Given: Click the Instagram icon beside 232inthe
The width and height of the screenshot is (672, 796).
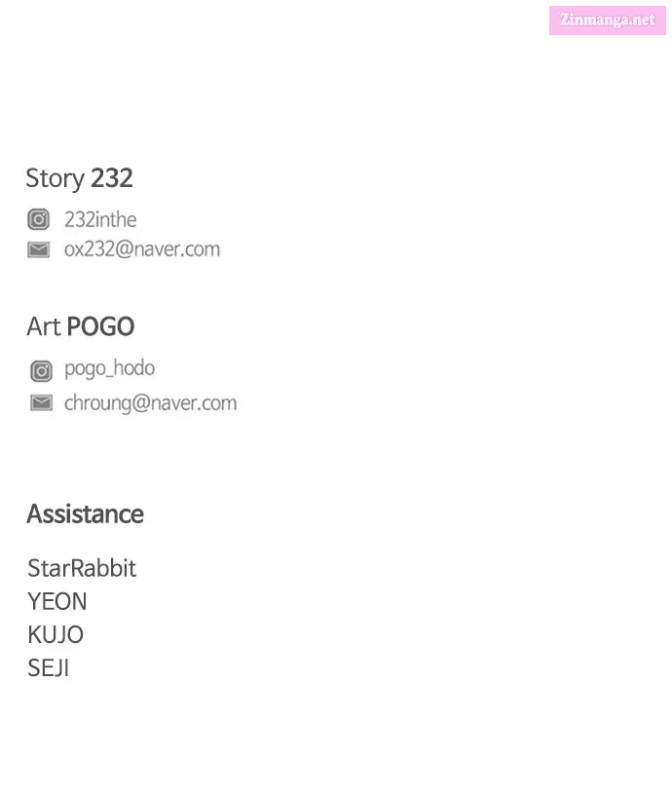Looking at the screenshot, I should [39, 219].
